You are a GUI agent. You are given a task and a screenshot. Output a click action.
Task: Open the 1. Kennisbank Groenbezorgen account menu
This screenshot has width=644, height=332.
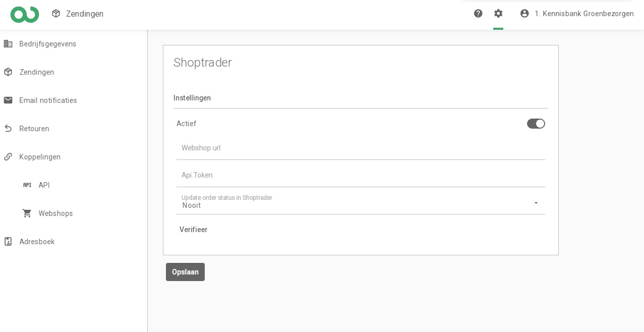(x=584, y=14)
